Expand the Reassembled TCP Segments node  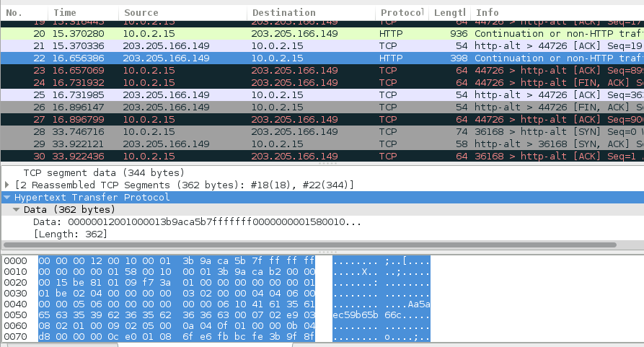click(7, 185)
